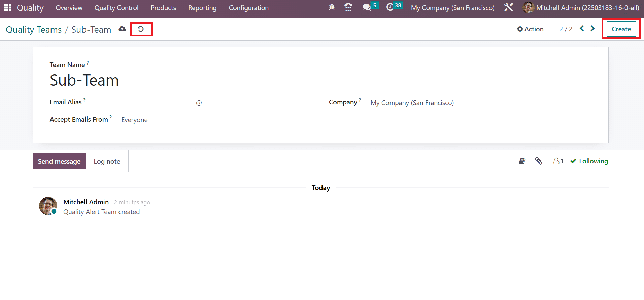
Task: Open the Overview menu
Action: tap(69, 8)
